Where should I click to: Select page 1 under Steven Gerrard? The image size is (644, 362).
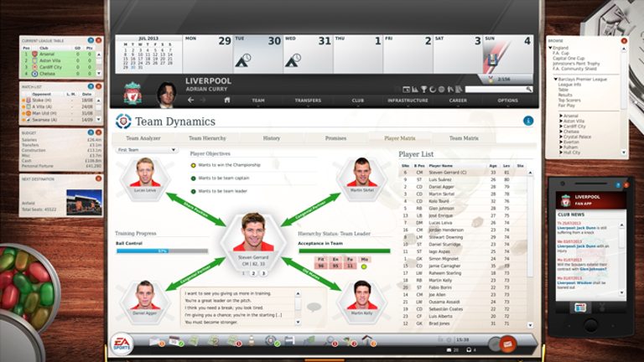tap(244, 273)
